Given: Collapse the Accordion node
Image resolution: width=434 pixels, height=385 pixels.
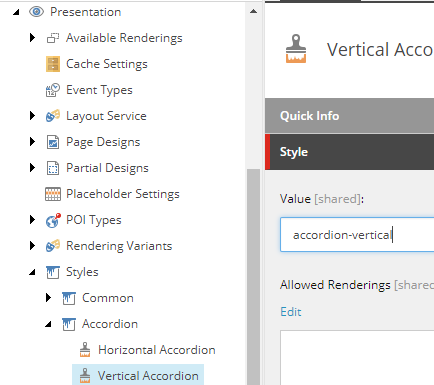Looking at the screenshot, I should click(x=48, y=324).
